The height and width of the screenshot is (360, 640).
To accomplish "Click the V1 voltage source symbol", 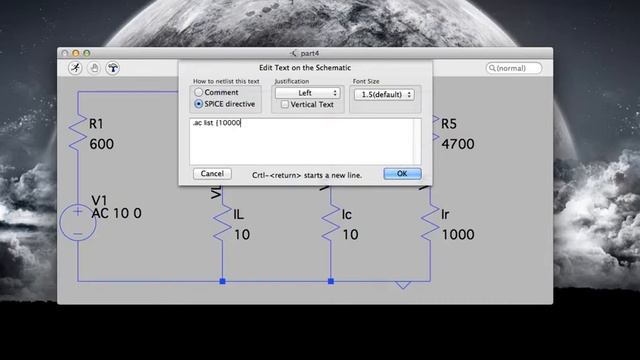I will click(78, 223).
